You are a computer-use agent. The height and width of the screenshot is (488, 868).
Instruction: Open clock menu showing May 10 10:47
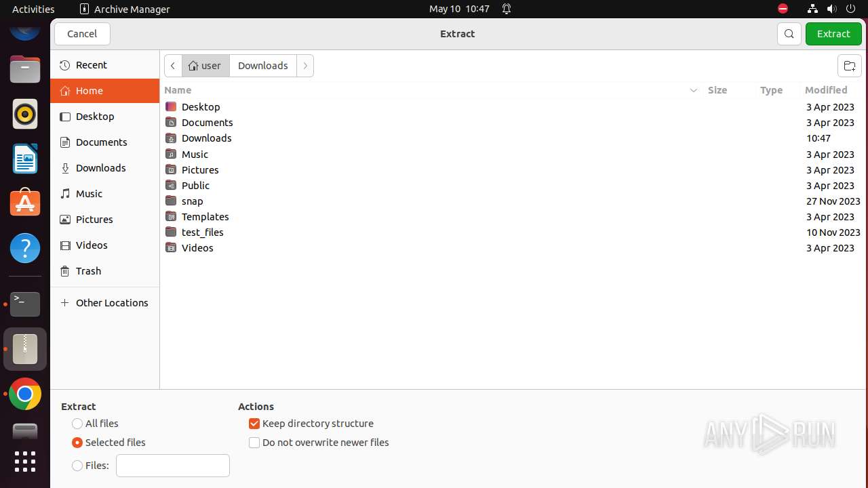pyautogui.click(x=459, y=9)
